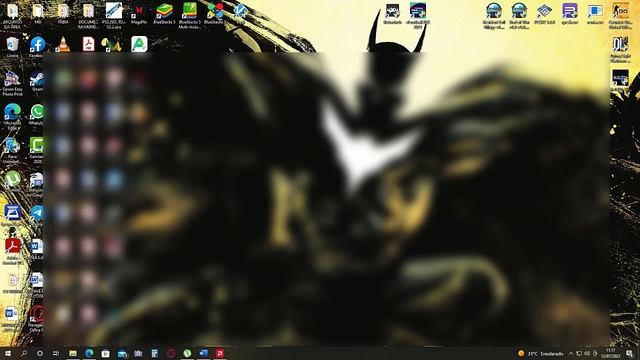Switch to Word in the taskbar
The height and width of the screenshot is (360, 640).
point(203,353)
